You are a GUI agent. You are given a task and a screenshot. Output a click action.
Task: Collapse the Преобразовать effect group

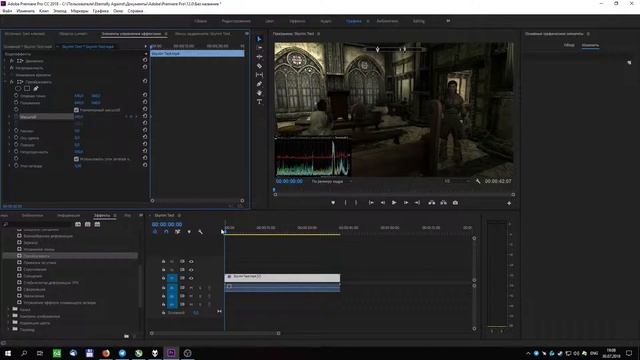(x=6, y=82)
